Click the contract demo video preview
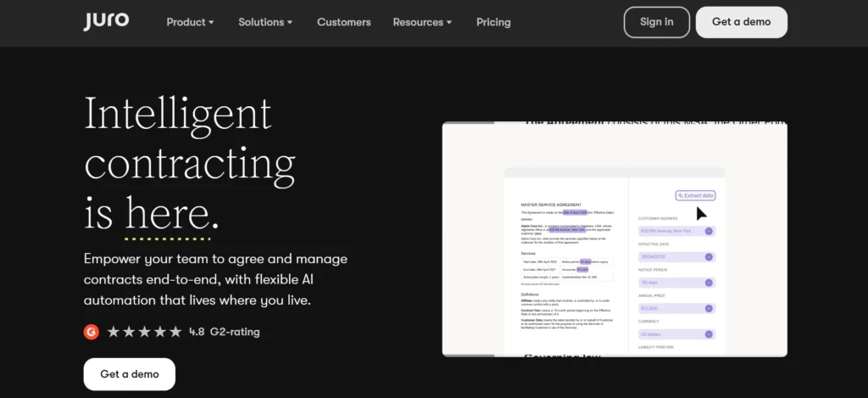 tap(615, 239)
